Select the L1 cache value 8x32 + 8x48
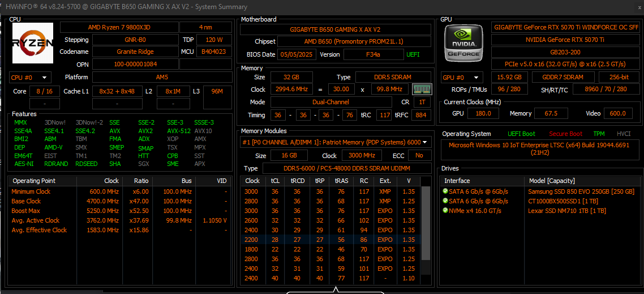Image resolution: width=644 pixels, height=294 pixels. tap(118, 91)
